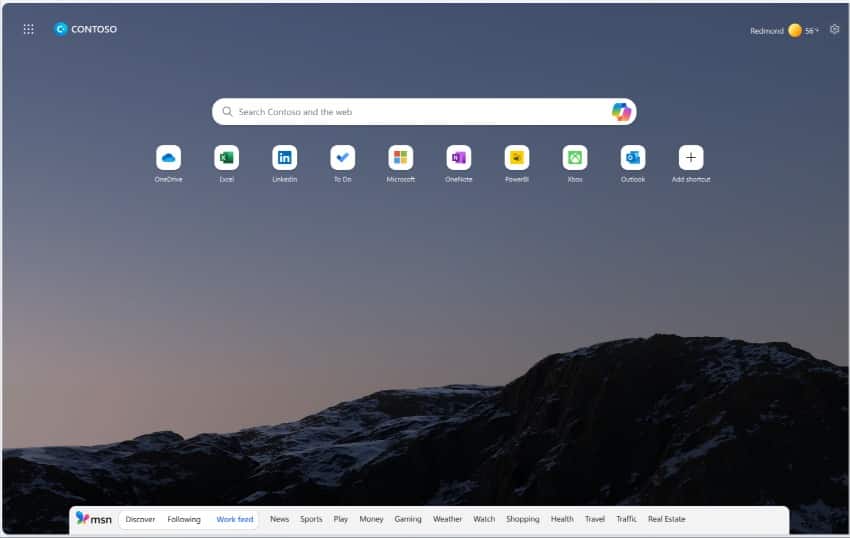Image resolution: width=850 pixels, height=538 pixels.
Task: Switch to the Discover tab
Action: [x=140, y=520]
